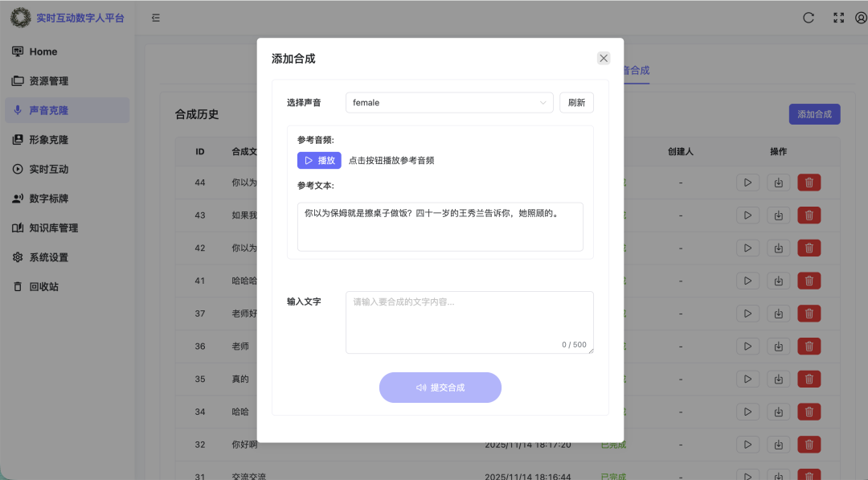Image resolution: width=868 pixels, height=480 pixels.
Task: Open the 选择声音 voice dropdown
Action: (448, 103)
